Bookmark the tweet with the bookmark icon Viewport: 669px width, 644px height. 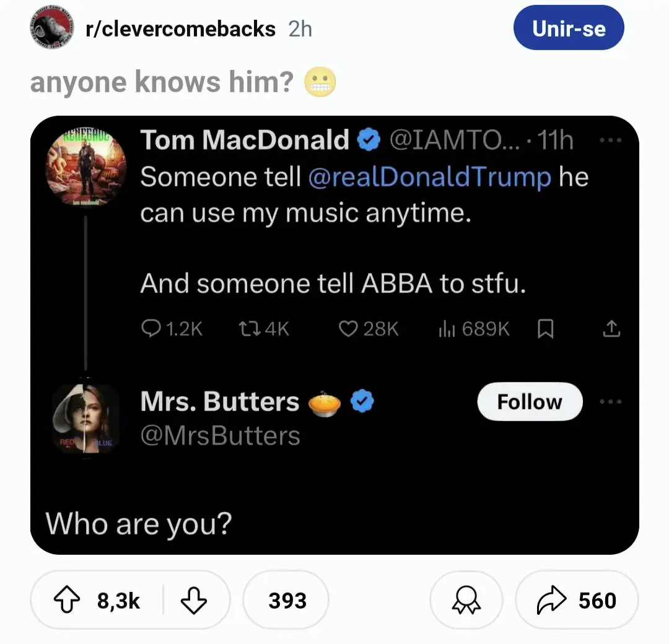point(545,329)
